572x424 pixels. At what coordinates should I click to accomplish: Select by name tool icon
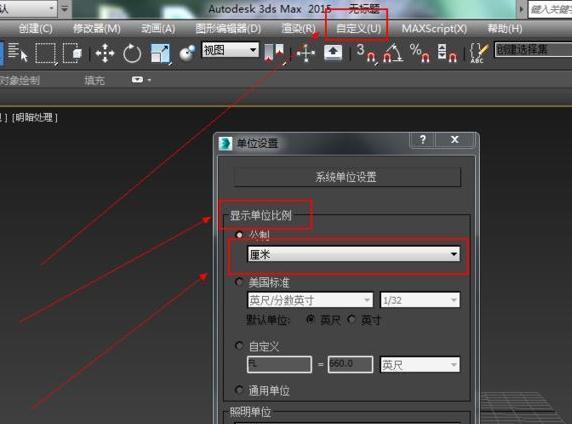point(18,53)
